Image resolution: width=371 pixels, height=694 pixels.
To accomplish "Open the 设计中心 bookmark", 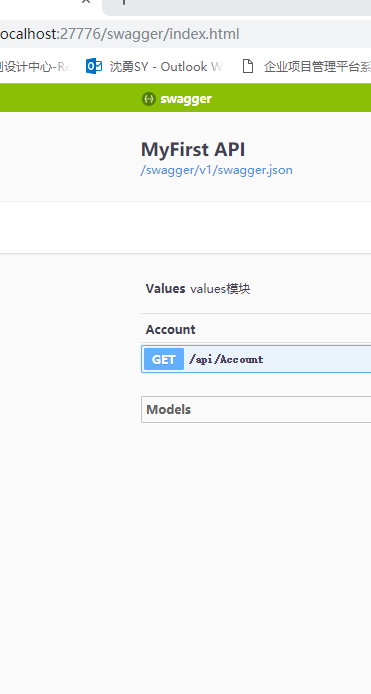I will (x=35, y=66).
